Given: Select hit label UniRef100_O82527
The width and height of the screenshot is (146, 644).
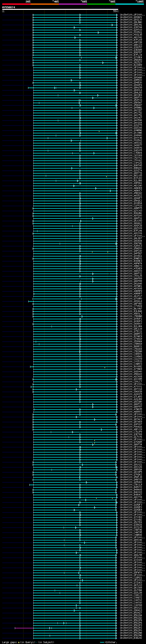Looking at the screenshot, I should click(x=131, y=63).
